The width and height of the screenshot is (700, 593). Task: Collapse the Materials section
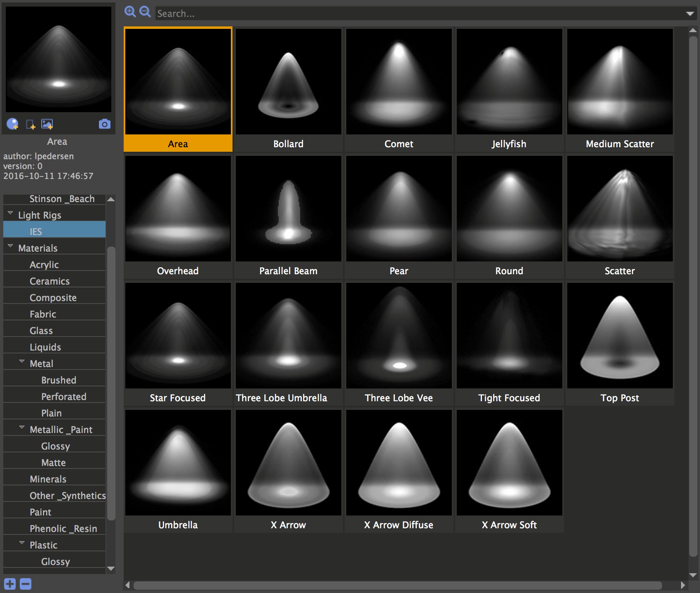point(9,246)
